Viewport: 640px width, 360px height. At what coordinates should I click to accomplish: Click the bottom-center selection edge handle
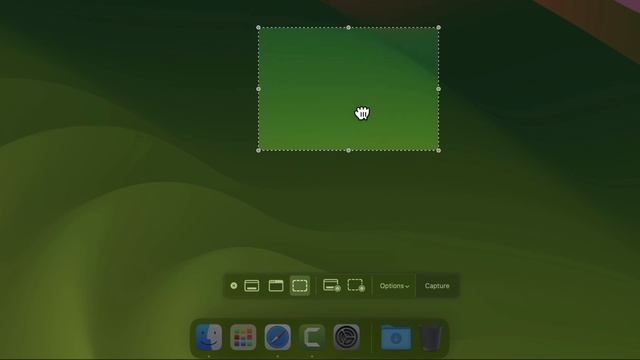(348, 150)
